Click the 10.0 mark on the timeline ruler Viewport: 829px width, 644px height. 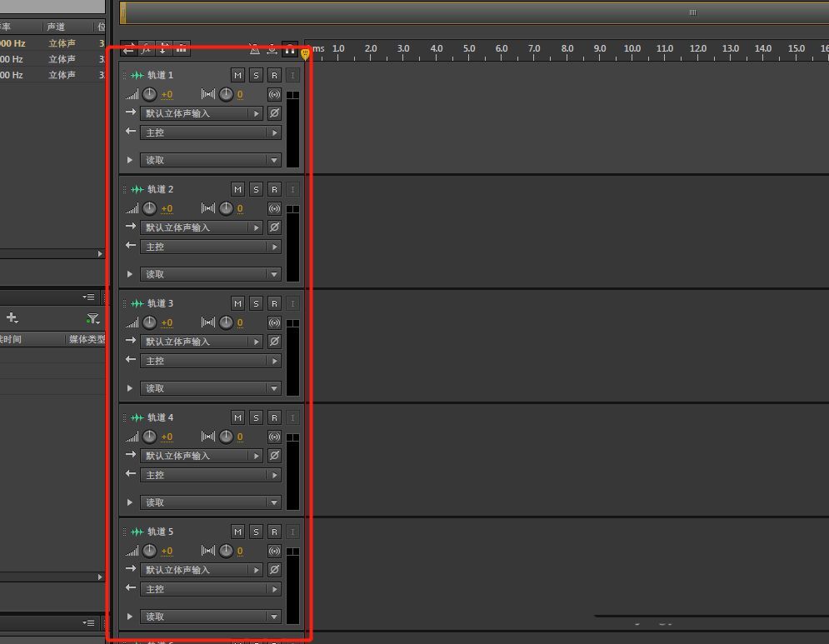632,50
